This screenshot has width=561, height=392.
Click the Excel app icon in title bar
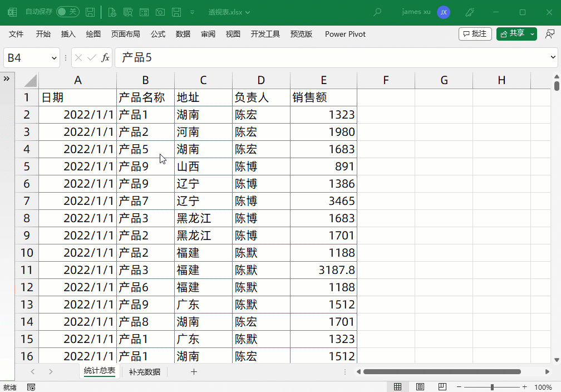point(12,12)
